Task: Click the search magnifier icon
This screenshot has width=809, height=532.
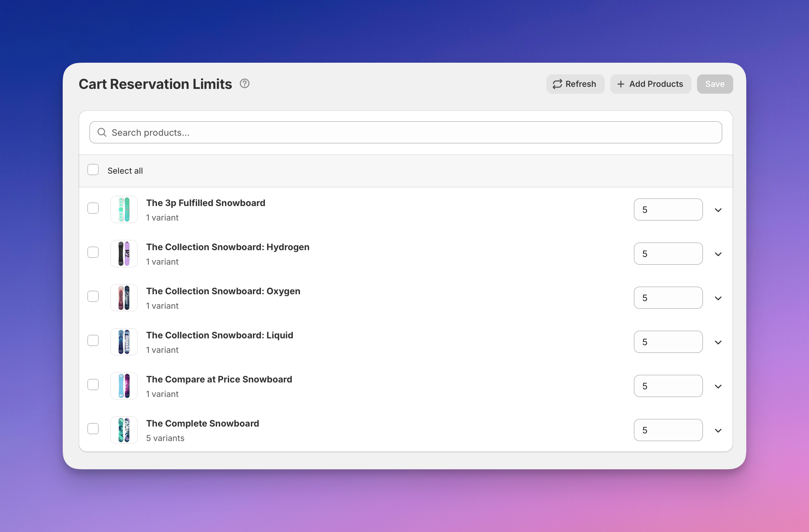Action: point(102,132)
